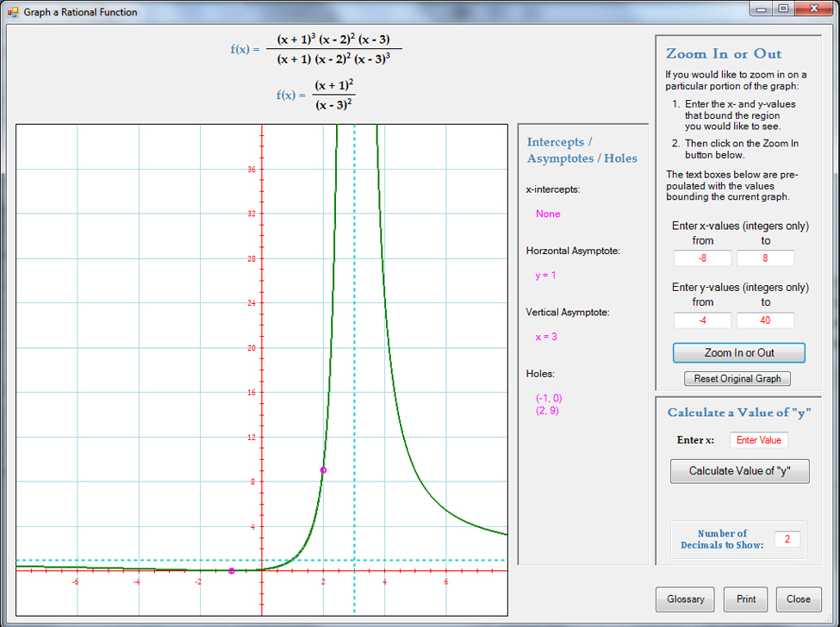Viewport: 840px width, 627px height.
Task: Minimize the Graph a Rational Function window
Action: click(x=762, y=9)
